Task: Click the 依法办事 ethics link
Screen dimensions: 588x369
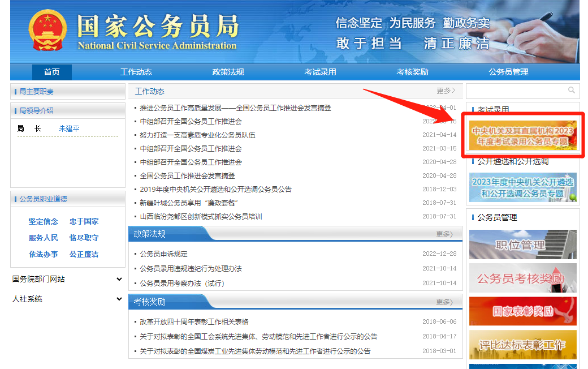Action: 43,255
